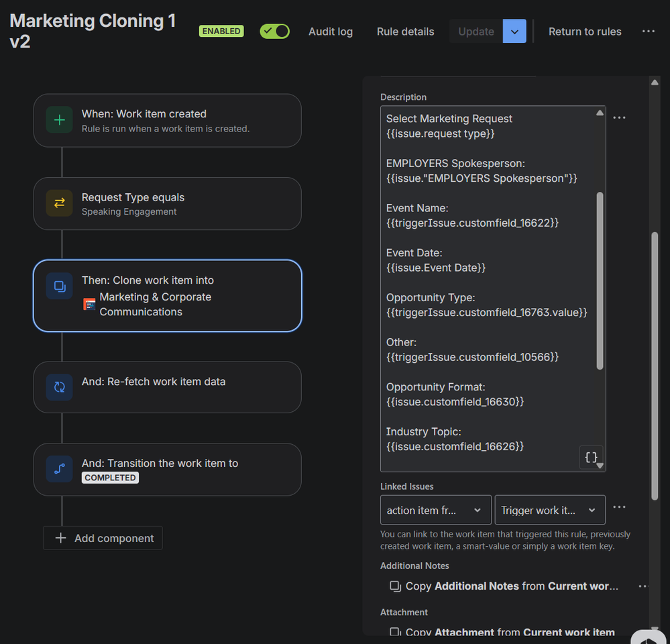
Task: Expand the action item from link type dropdown
Action: pyautogui.click(x=435, y=510)
